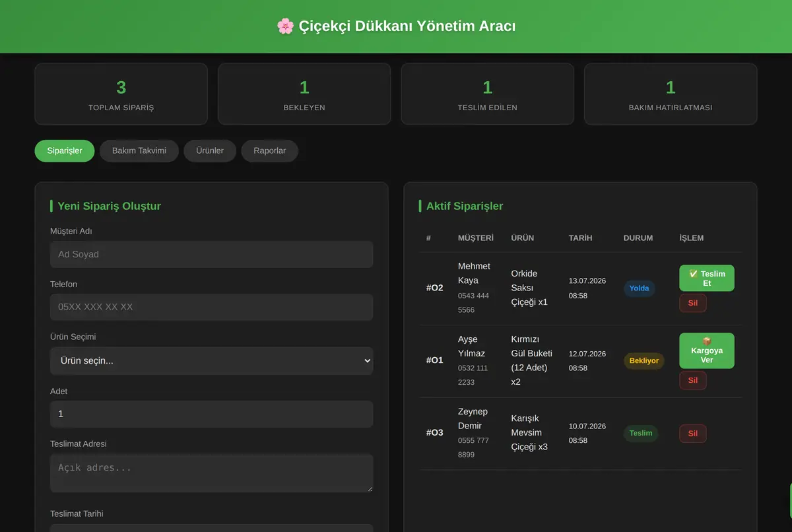Open the Siparişler tab
The width and height of the screenshot is (792, 532).
coord(65,150)
